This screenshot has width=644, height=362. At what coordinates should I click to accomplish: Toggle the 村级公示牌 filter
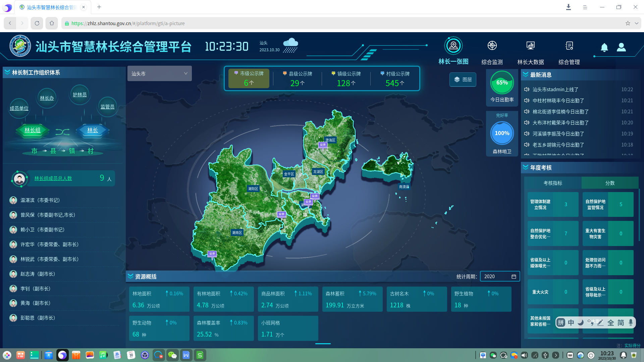(x=394, y=78)
